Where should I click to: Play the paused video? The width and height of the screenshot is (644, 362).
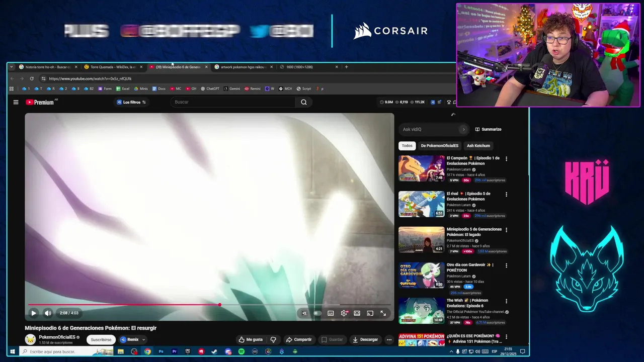tap(34, 313)
